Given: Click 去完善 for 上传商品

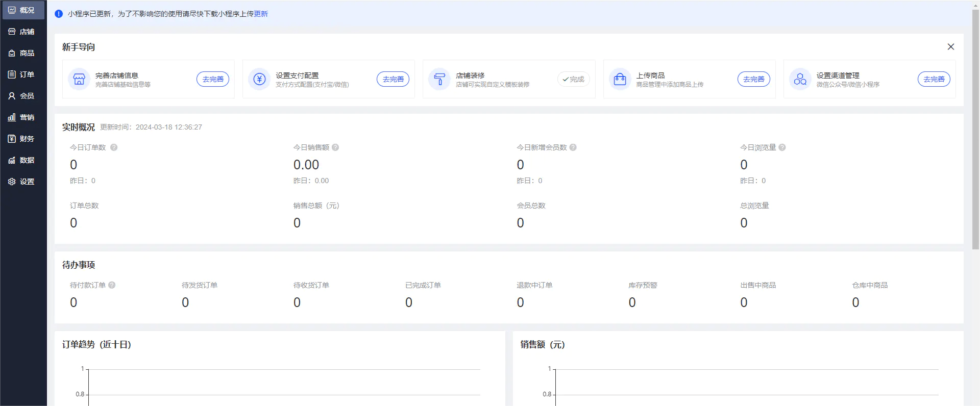Looking at the screenshot, I should (x=753, y=79).
